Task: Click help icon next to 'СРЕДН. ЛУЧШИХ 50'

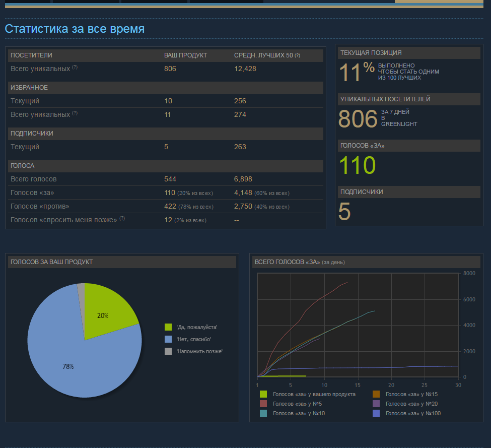Action: tap(297, 55)
